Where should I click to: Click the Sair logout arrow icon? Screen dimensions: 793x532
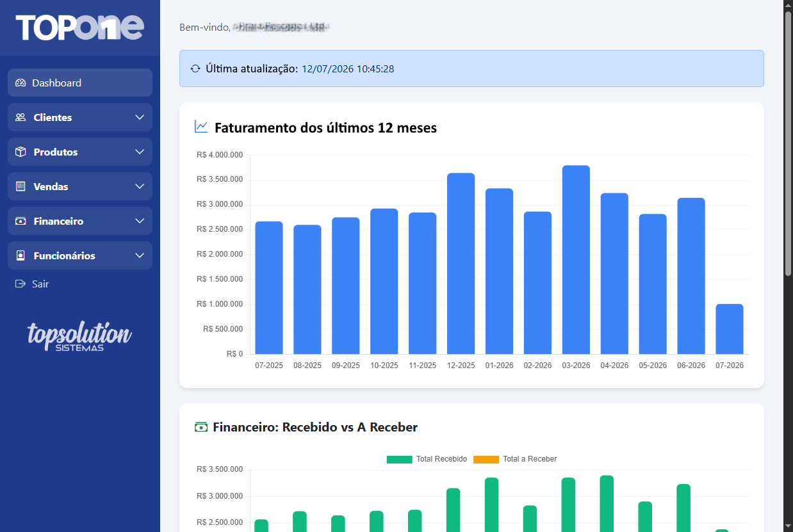coord(20,284)
